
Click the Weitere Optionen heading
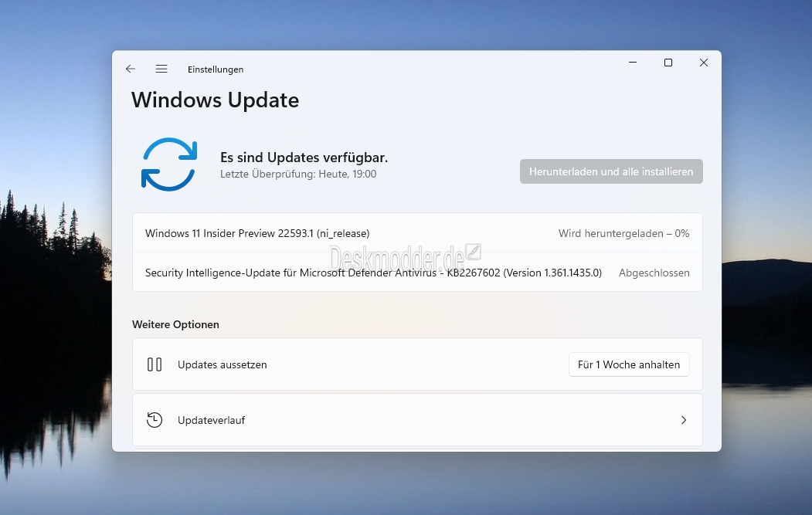pos(175,324)
